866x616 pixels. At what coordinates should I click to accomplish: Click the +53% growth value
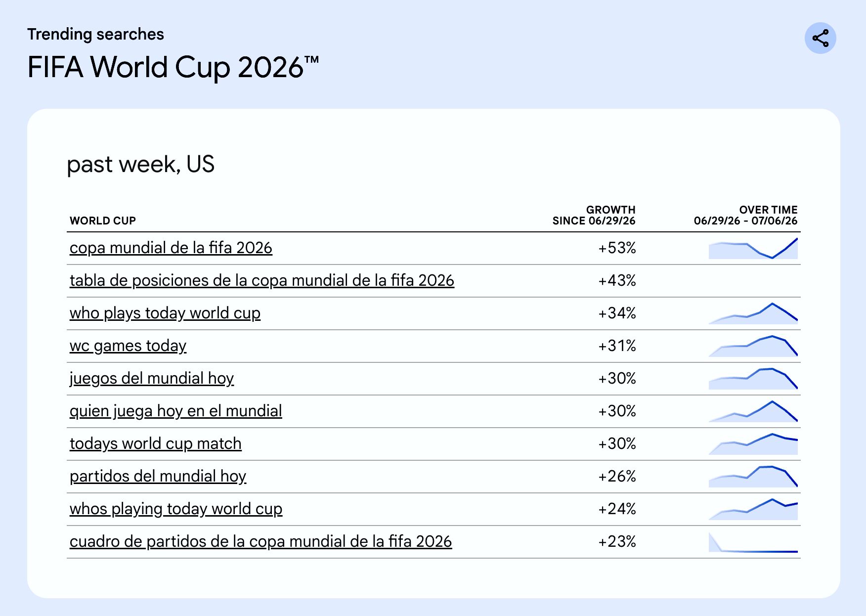click(617, 248)
